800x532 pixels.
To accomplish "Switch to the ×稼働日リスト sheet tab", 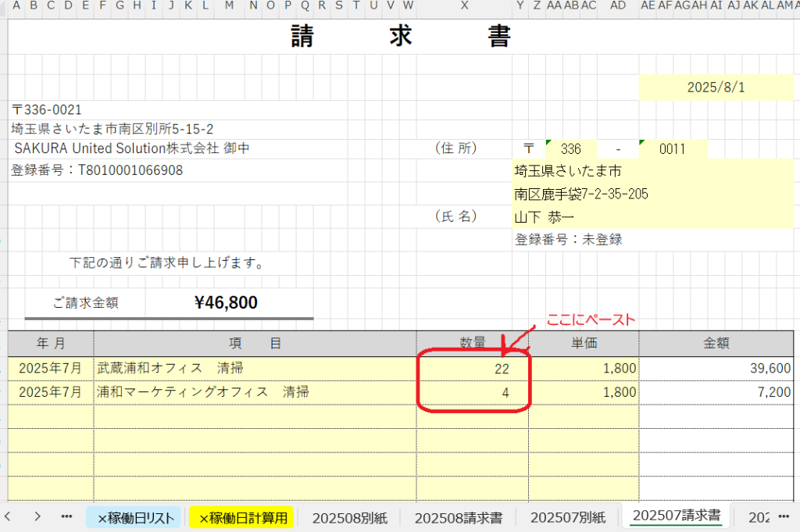I will click(x=136, y=517).
